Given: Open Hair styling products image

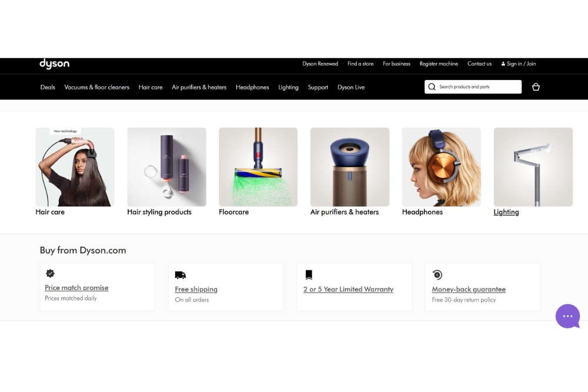Looking at the screenshot, I should (166, 167).
